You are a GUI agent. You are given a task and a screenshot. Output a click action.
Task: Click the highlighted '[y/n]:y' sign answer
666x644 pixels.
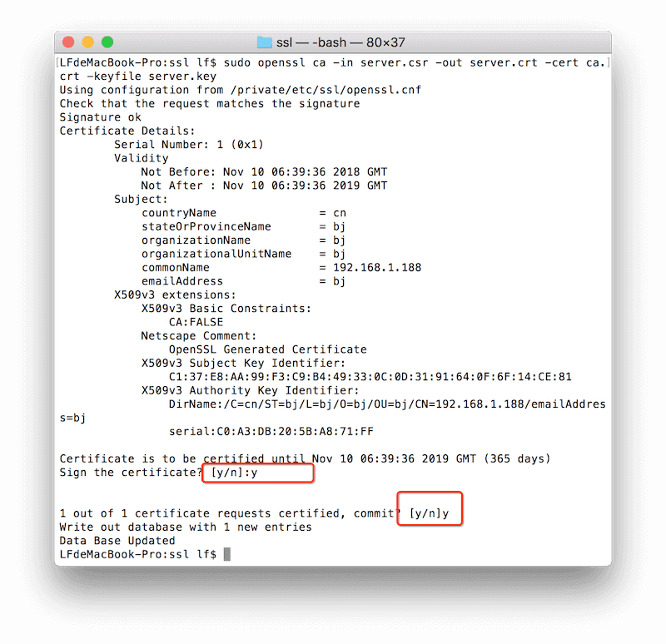tap(235, 473)
